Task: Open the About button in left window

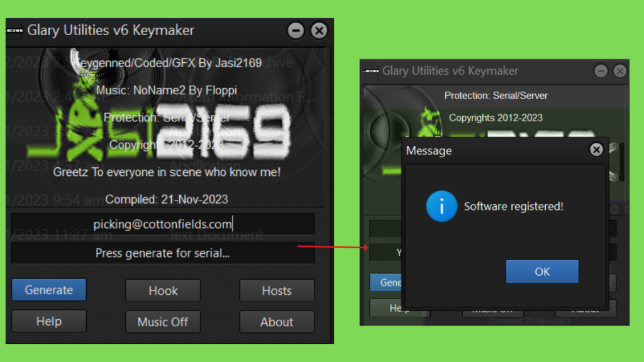Action: [277, 322]
